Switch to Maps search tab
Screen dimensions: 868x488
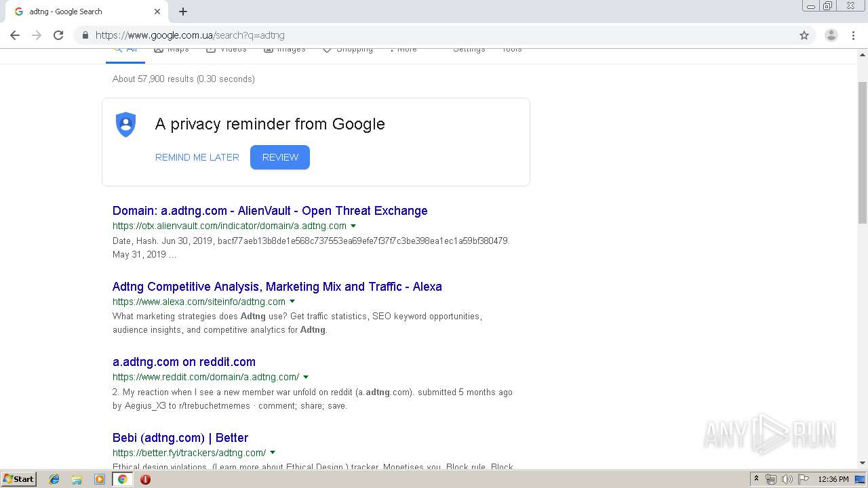click(x=172, y=49)
